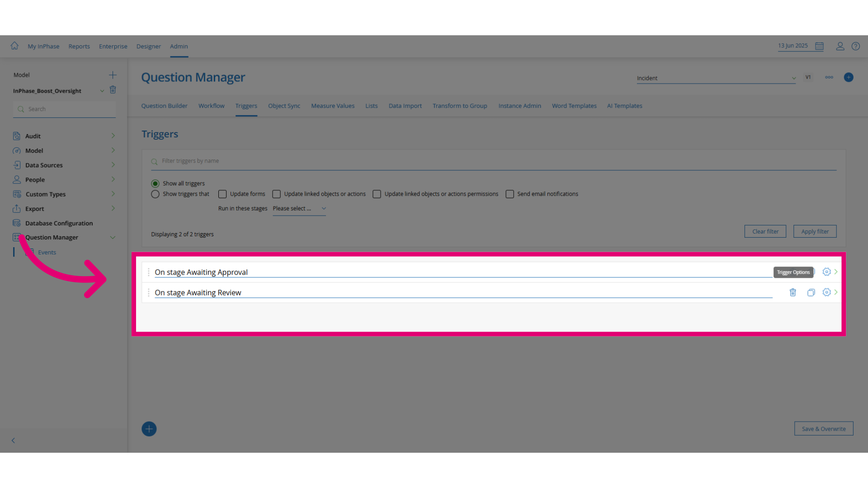Click the Apply filter button
Screen dimensions: 868x488
click(815, 231)
